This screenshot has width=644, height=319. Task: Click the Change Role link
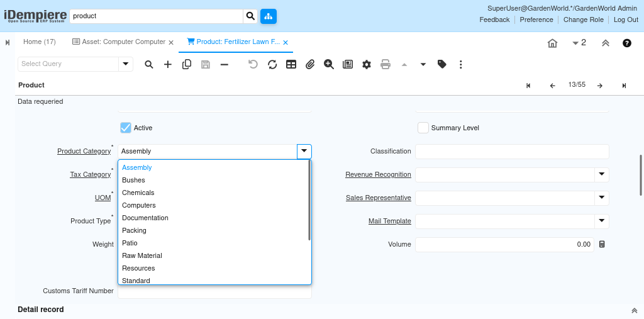(583, 20)
